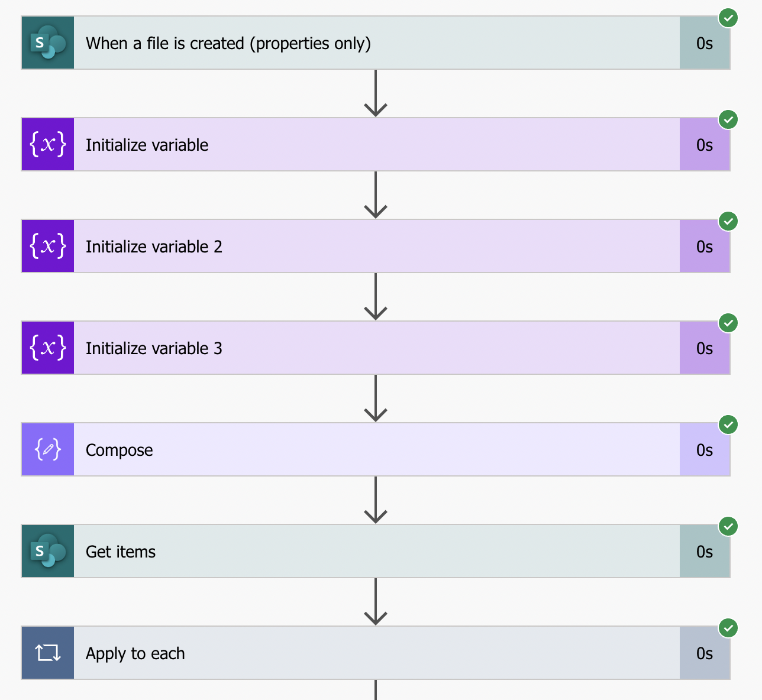Click the 0s duration on Initialize variable
762x700 pixels.
705,145
